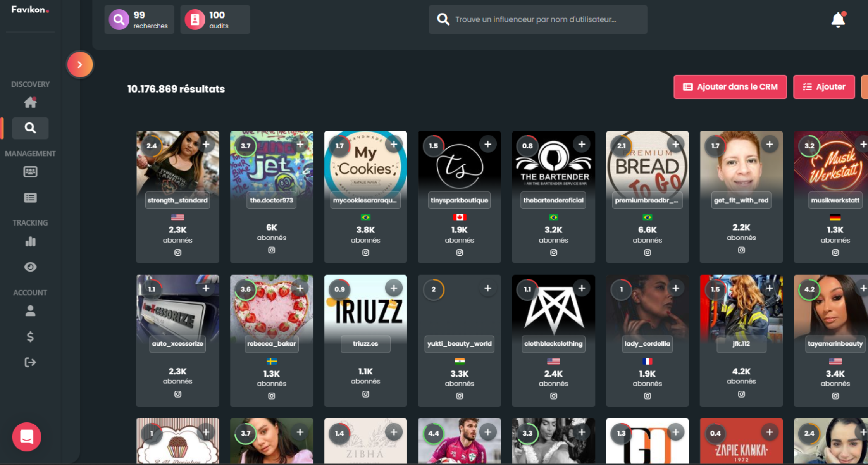
Task: Click Ajouter dans le CRM button
Action: (x=730, y=87)
